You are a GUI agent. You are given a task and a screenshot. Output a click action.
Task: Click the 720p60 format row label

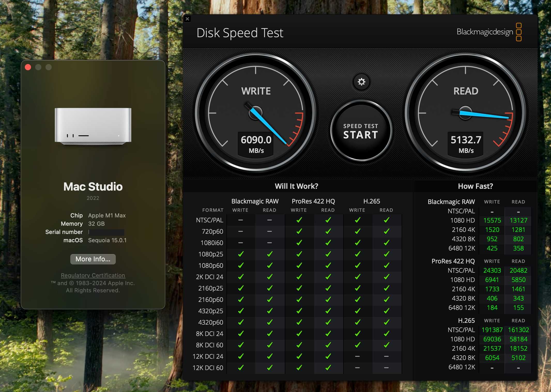point(212,231)
